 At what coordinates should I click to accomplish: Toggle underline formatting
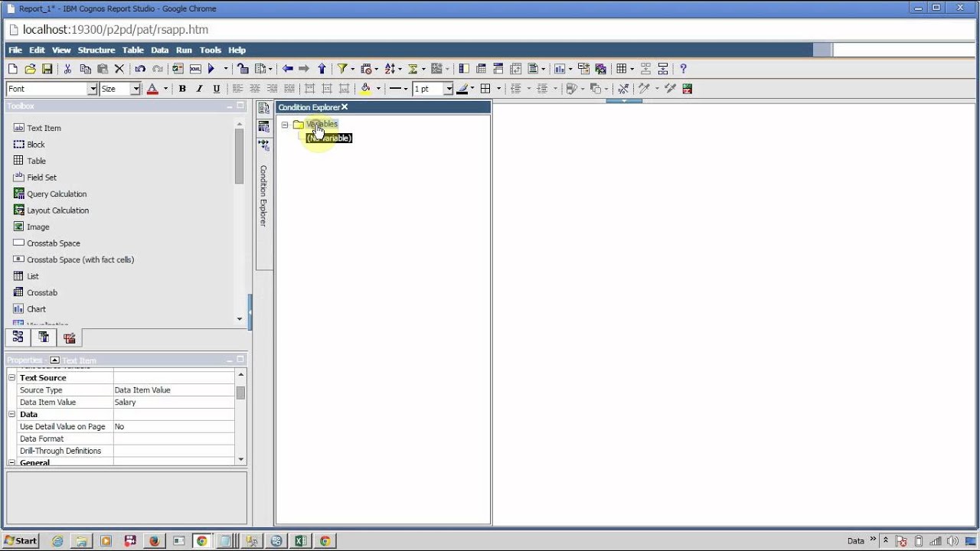coord(217,89)
